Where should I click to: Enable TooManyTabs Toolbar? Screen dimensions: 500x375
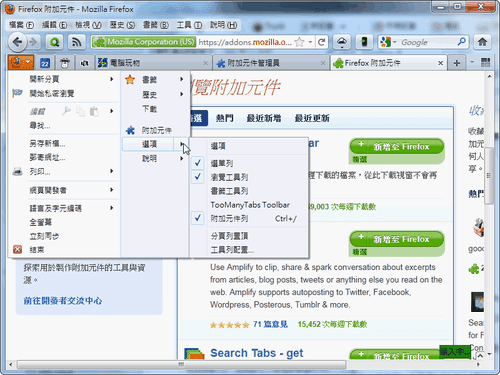click(249, 205)
